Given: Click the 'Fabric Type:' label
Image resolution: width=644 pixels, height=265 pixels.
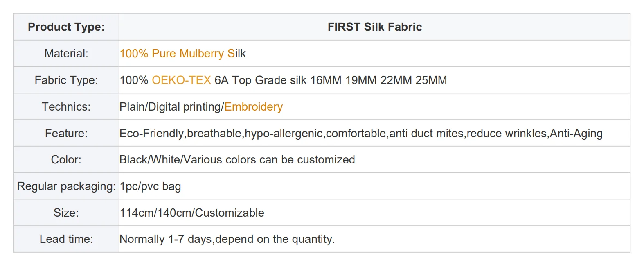Looking at the screenshot, I should pos(66,80).
